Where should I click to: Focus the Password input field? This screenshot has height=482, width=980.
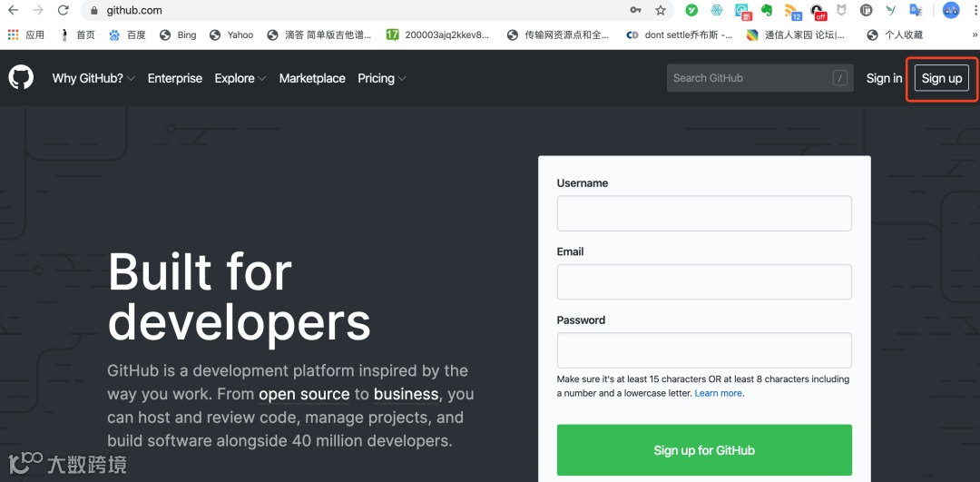(x=704, y=350)
